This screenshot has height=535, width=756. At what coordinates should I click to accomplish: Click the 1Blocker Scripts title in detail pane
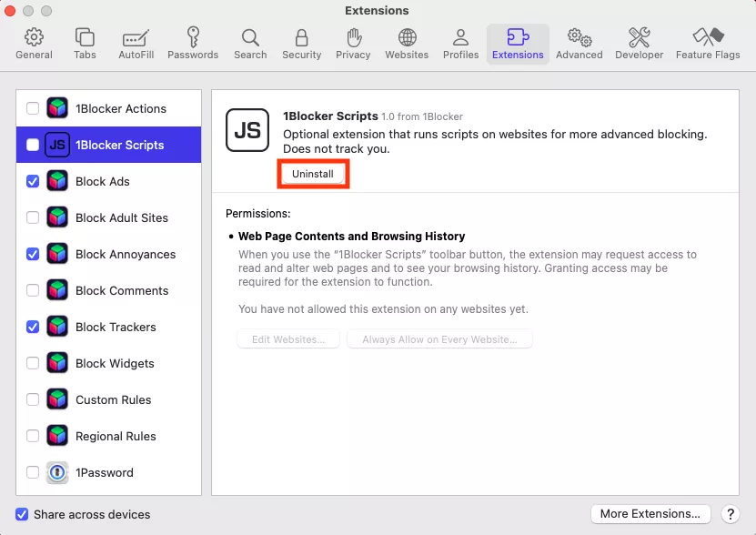point(330,116)
